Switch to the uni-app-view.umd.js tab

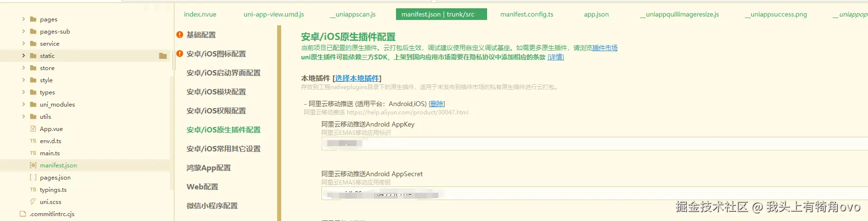tap(274, 14)
